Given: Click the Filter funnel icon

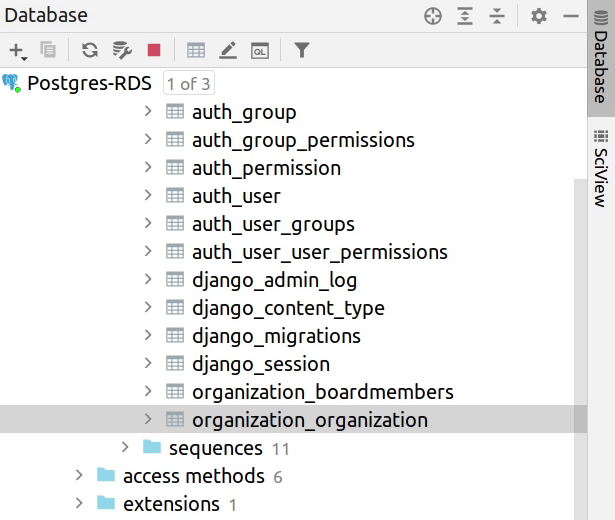Looking at the screenshot, I should 301,50.
